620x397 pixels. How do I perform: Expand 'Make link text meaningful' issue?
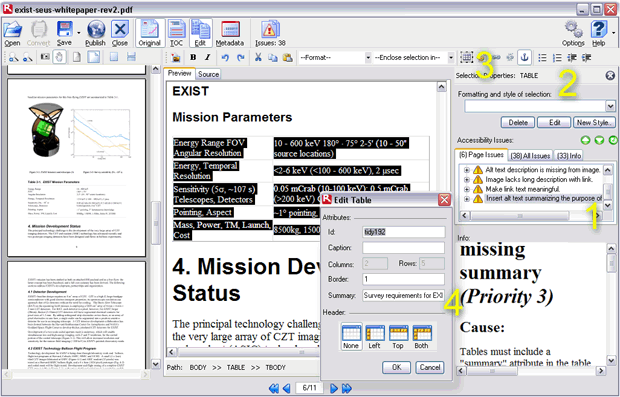(467, 189)
